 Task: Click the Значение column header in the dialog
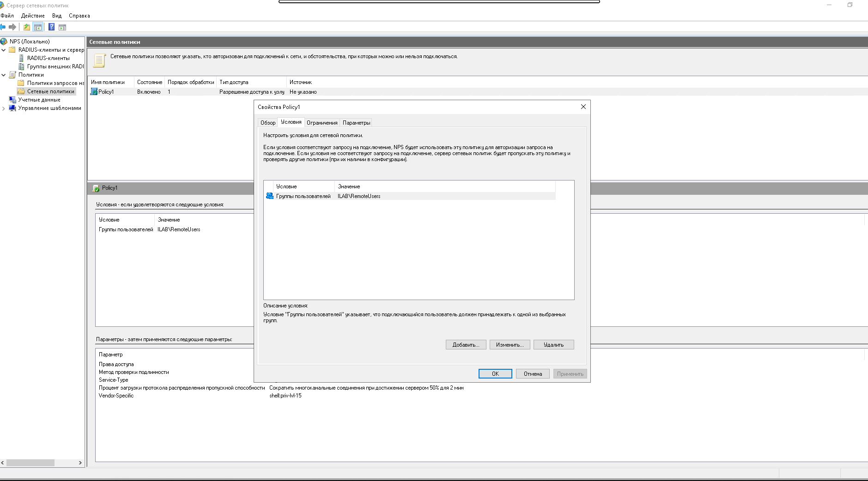445,186
